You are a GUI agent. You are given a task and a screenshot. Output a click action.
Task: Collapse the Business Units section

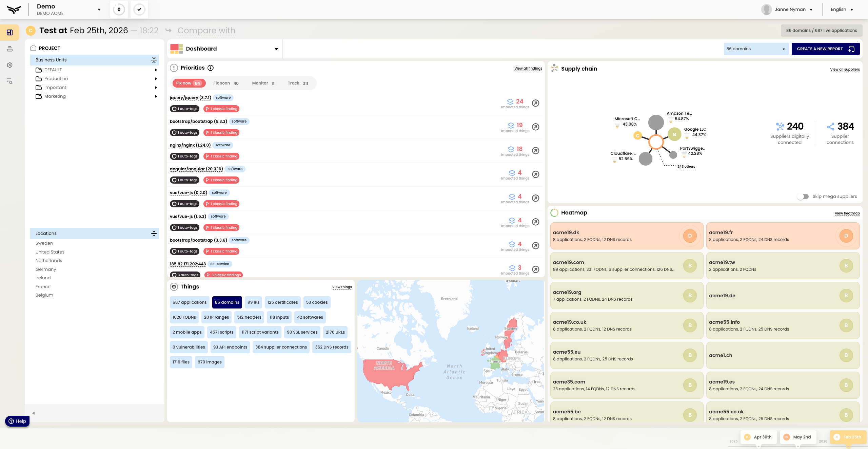[154, 60]
